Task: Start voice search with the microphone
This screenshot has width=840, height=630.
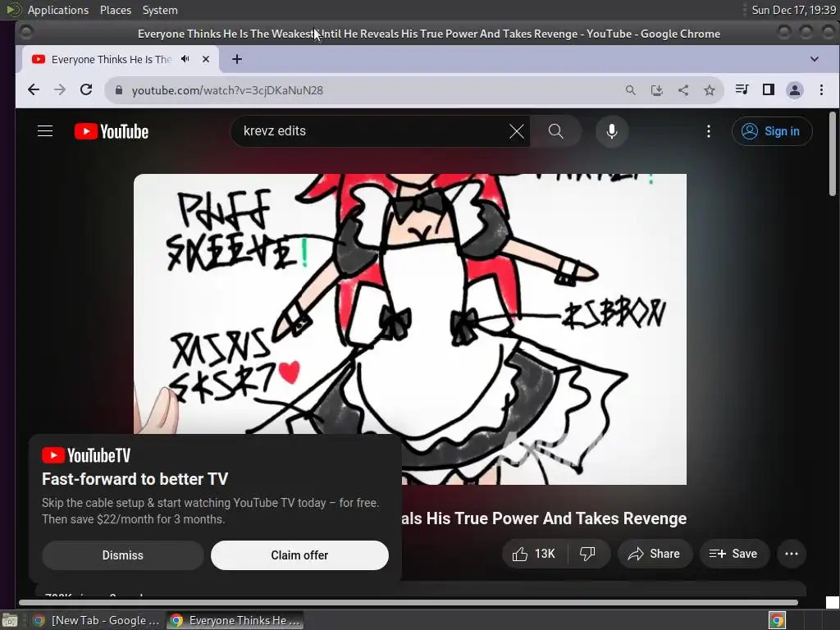Action: click(611, 131)
